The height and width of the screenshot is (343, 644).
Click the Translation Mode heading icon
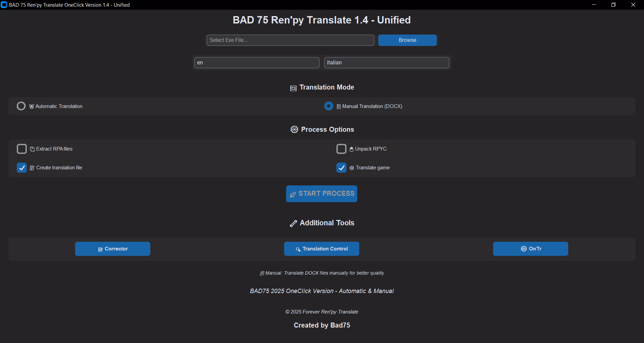pos(293,88)
